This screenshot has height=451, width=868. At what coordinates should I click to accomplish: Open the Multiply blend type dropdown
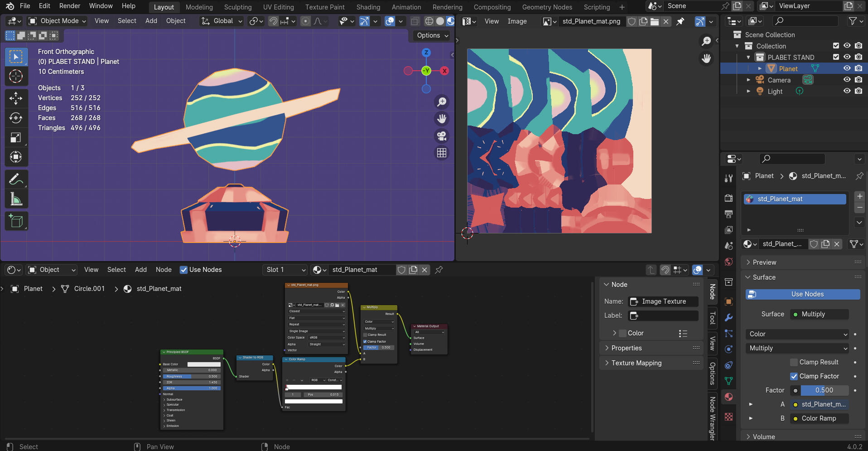(x=797, y=348)
